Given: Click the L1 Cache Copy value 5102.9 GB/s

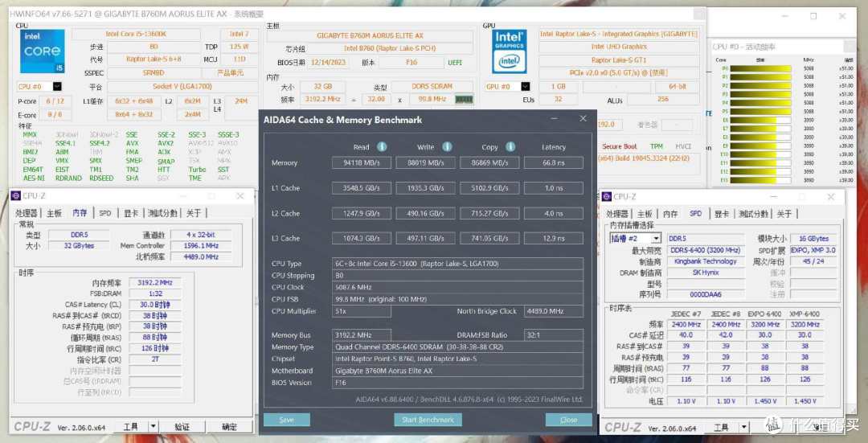Looking at the screenshot, I should 489,188.
